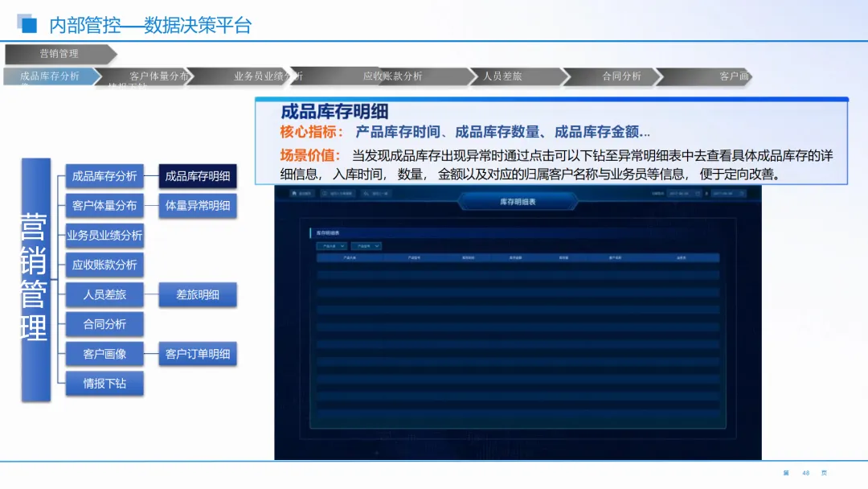
Task: Select the 营销管理 top breadcrumb tab
Action: pyautogui.click(x=61, y=54)
